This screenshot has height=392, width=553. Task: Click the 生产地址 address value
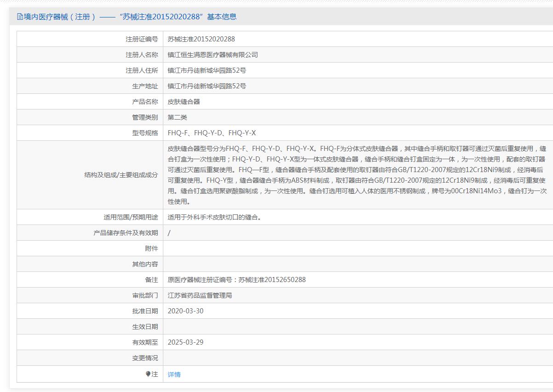[x=207, y=86]
